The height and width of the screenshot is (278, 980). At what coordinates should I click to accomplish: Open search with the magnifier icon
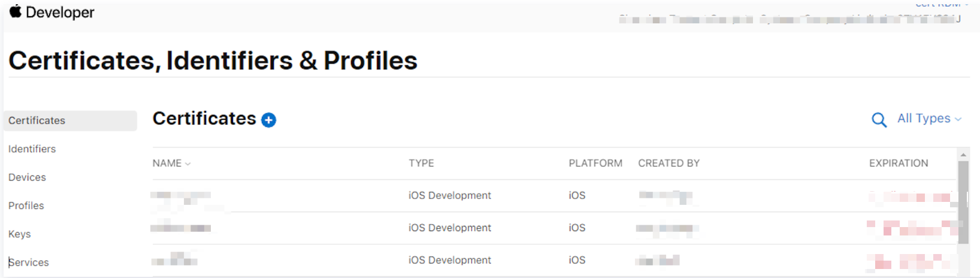pos(879,120)
